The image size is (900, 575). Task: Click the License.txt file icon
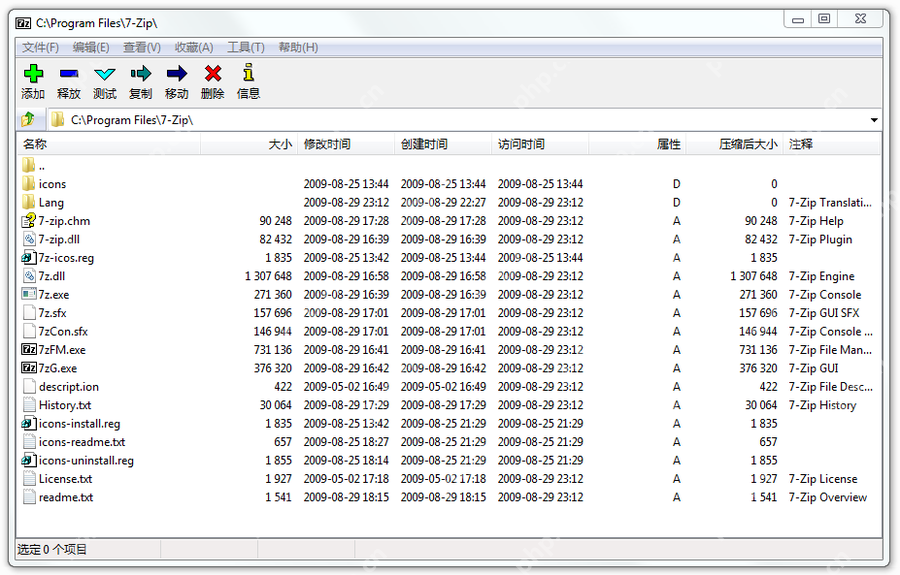point(29,479)
